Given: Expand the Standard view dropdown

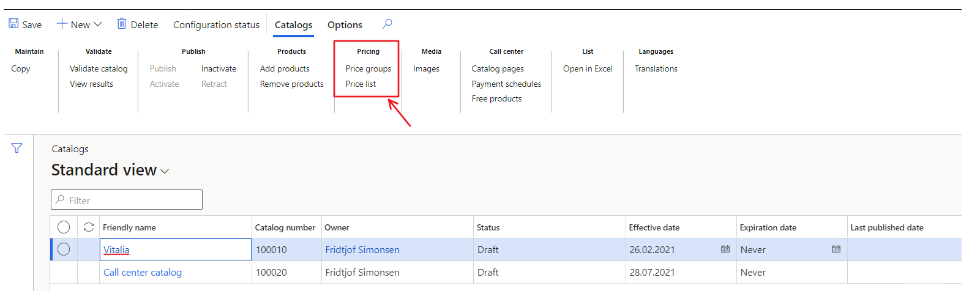Looking at the screenshot, I should click(x=165, y=171).
